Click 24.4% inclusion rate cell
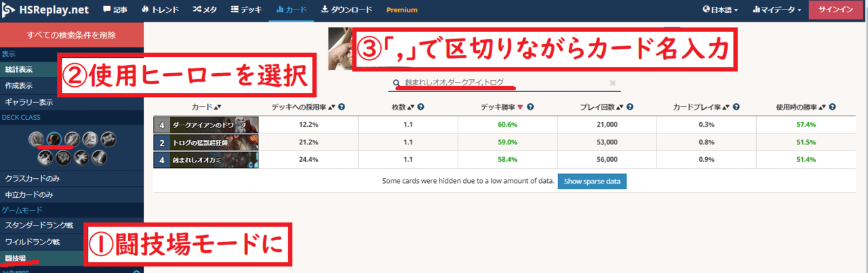The image size is (868, 273). [x=309, y=160]
